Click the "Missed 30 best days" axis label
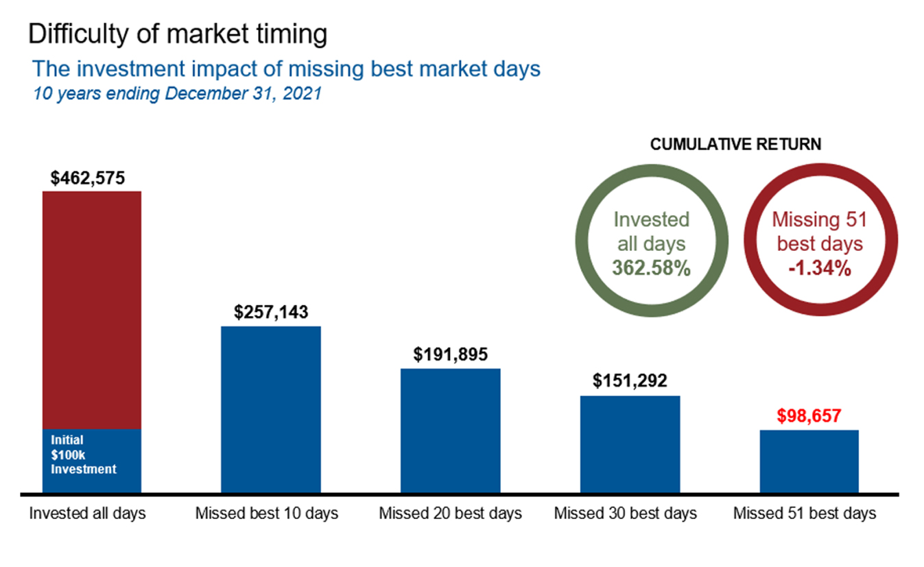Image resolution: width=924 pixels, height=567 pixels. 626,514
